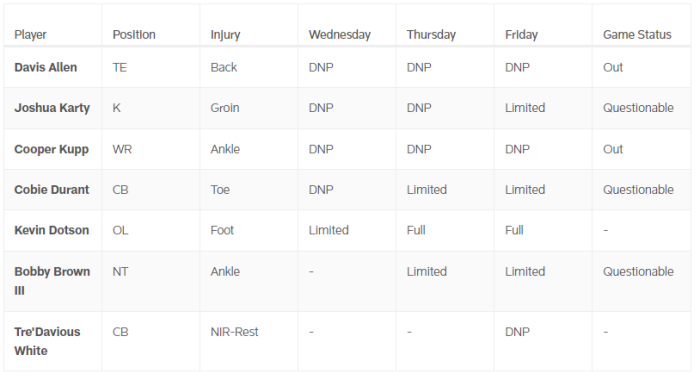
Task: Click on Joshua Karty's name
Action: (x=52, y=108)
